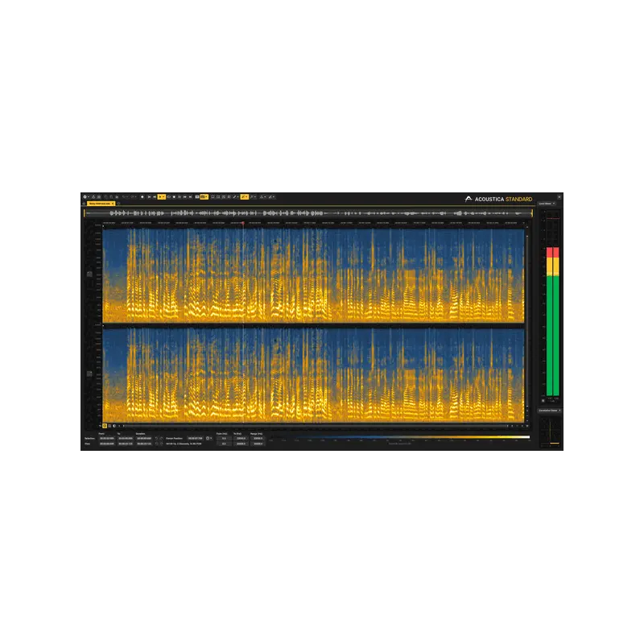
Task: Select the third selection tool icon
Action: pos(224,197)
